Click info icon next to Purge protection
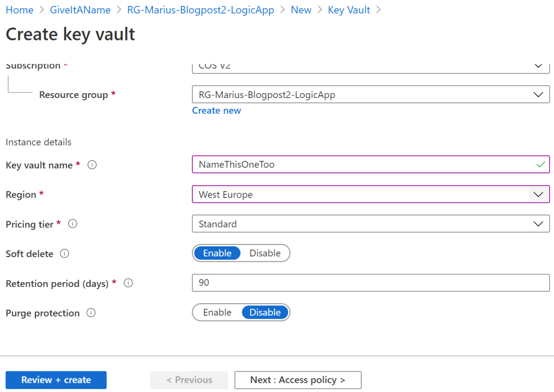 coord(91,313)
